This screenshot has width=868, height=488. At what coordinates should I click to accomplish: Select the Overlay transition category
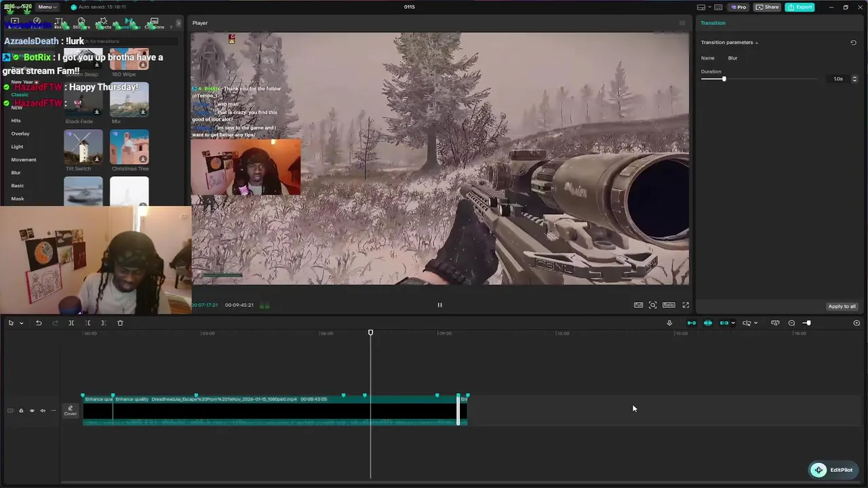20,134
